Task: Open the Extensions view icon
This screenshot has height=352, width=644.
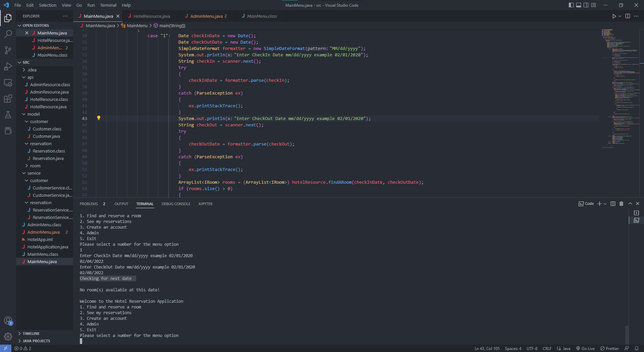Action: pos(8,99)
